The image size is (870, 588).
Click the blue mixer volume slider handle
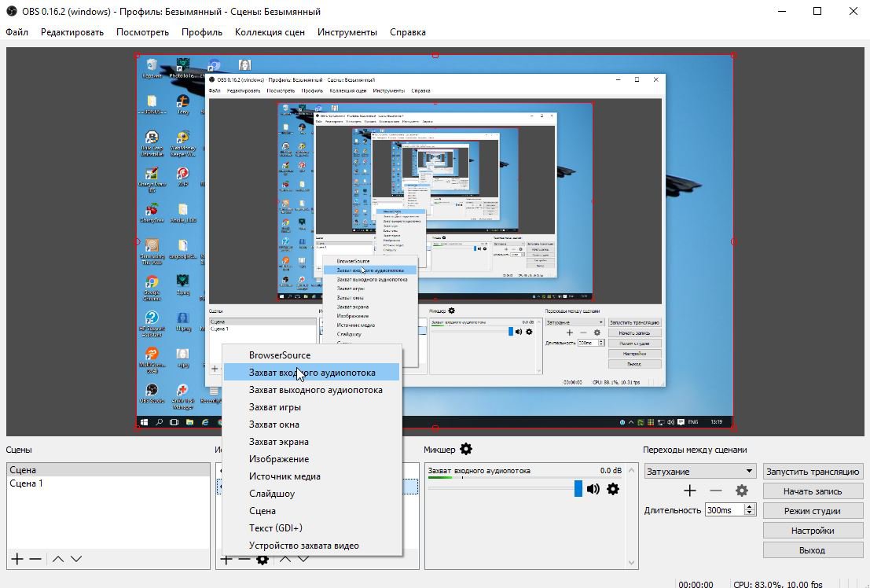click(578, 489)
